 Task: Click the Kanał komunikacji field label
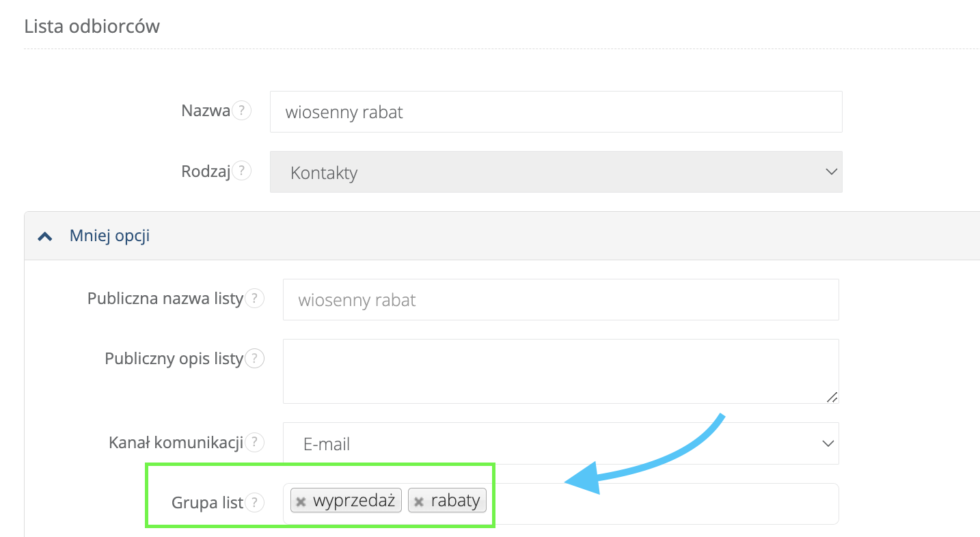click(176, 443)
